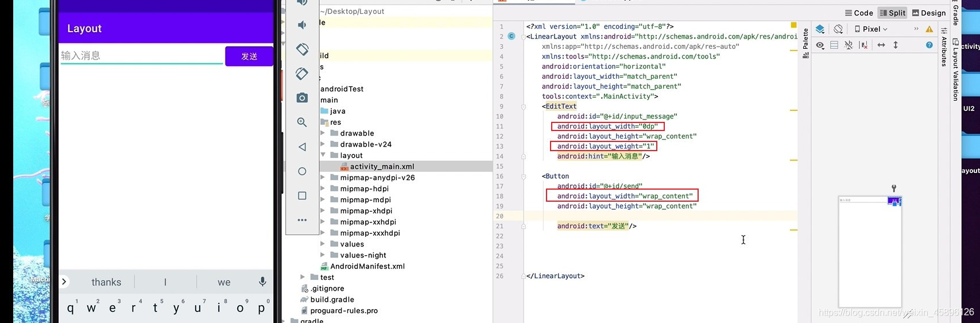Collapse the layout folder

[x=323, y=155]
